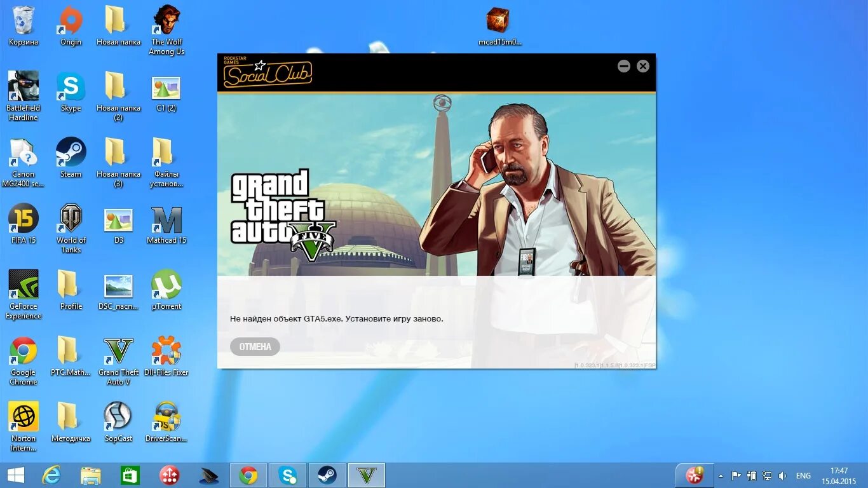Show hidden system tray icons

721,475
